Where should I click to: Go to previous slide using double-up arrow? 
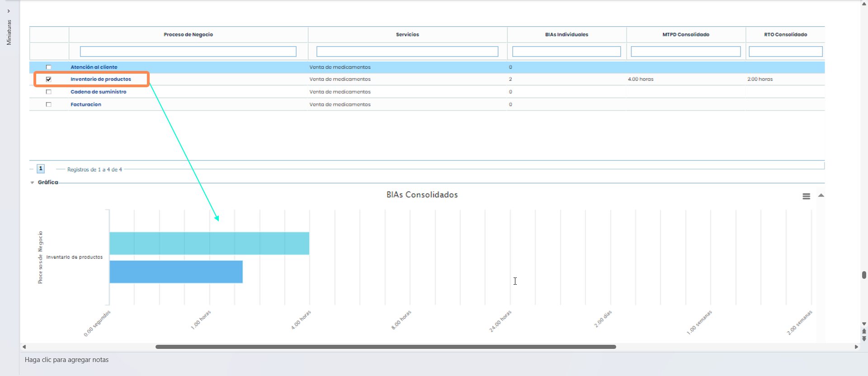[x=864, y=331]
